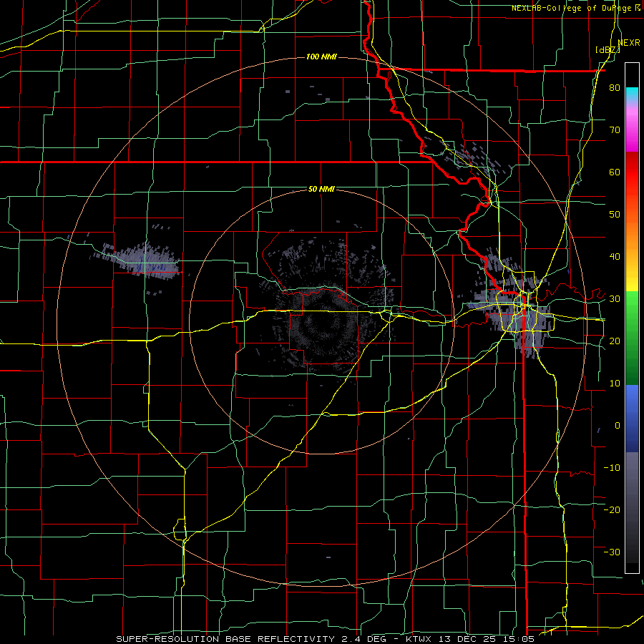Click the 10 dBZ scale value
This screenshot has width=644, height=644.
pyautogui.click(x=615, y=384)
